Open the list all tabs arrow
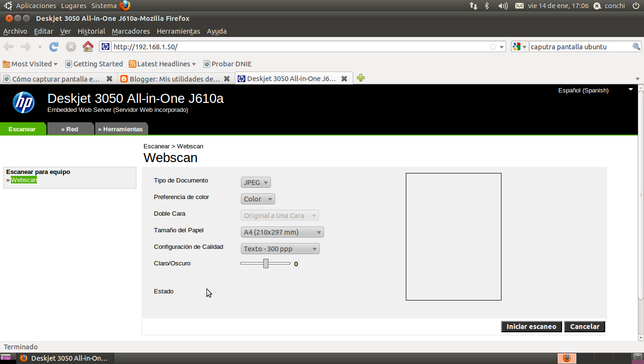Screen dimensions: 644x364 637,79
